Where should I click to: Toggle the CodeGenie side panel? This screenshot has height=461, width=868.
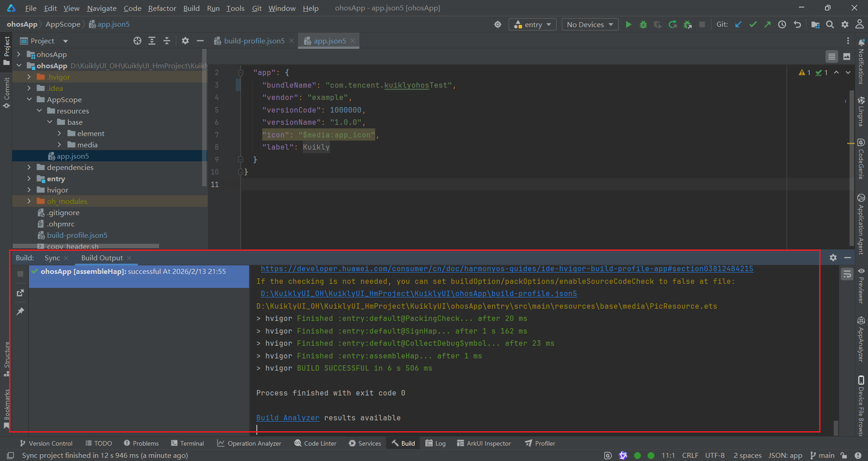click(x=861, y=159)
